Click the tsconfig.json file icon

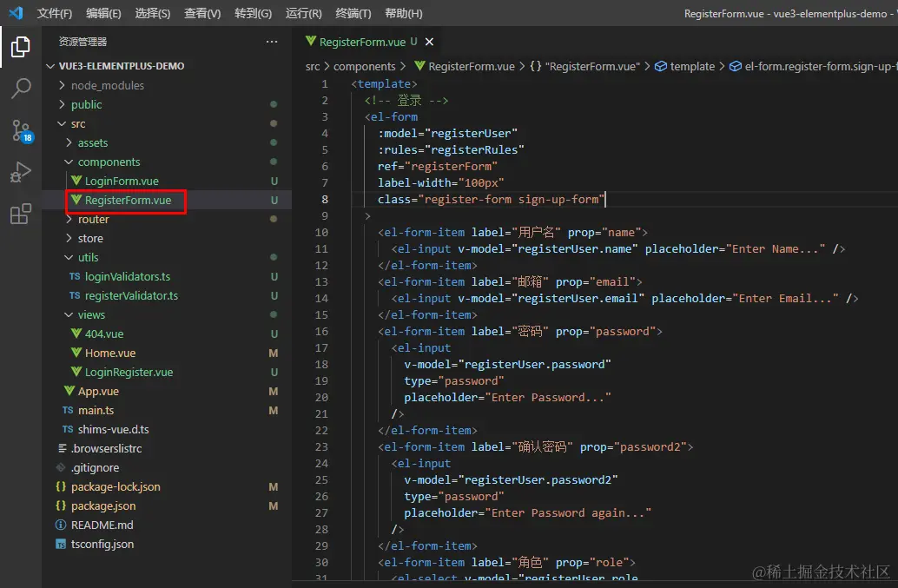tap(61, 544)
